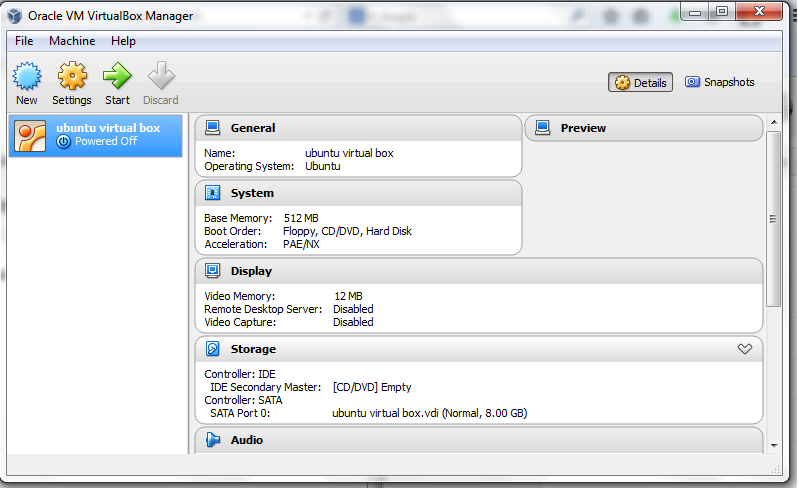The image size is (798, 488).
Task: Click the Boot Order value Floppy, CD/DVD, Hard Disk
Action: pos(347,231)
